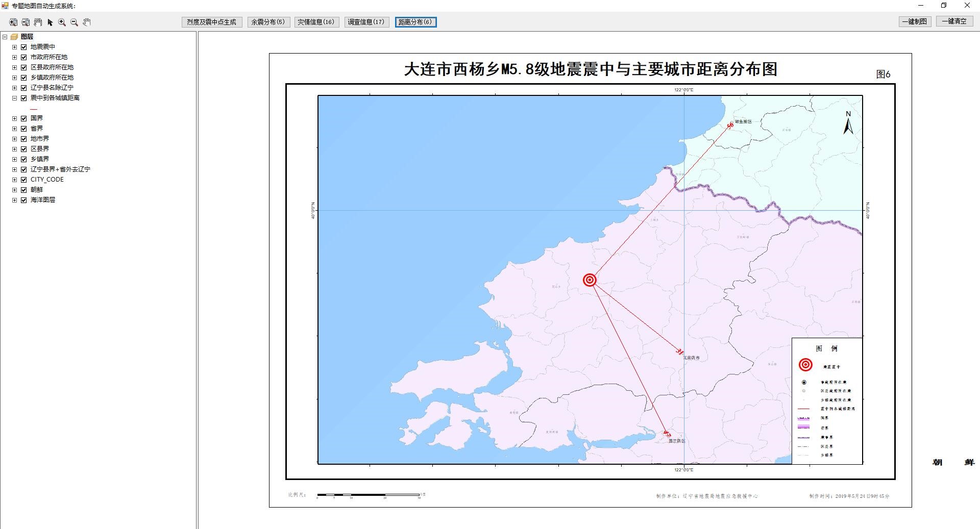Switch to 余震分布(5) map
Viewport: 980px width, 529px height.
click(268, 22)
